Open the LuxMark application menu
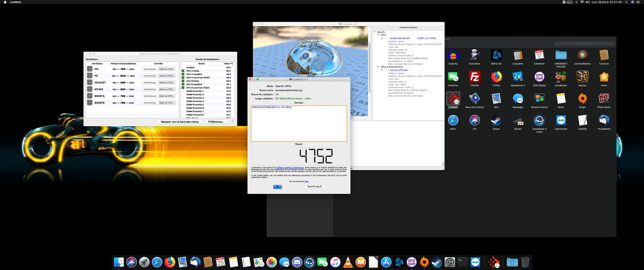644x270 pixels. click(x=16, y=2)
